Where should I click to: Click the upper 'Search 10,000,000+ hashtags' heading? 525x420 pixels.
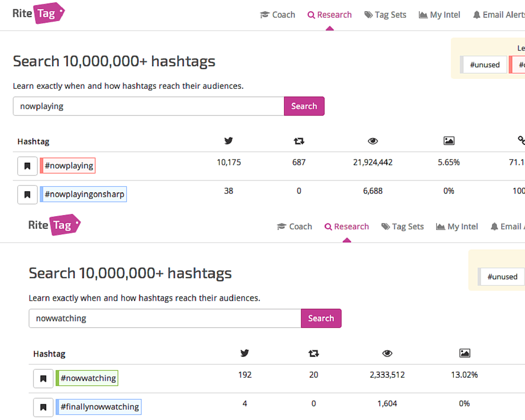tap(114, 61)
